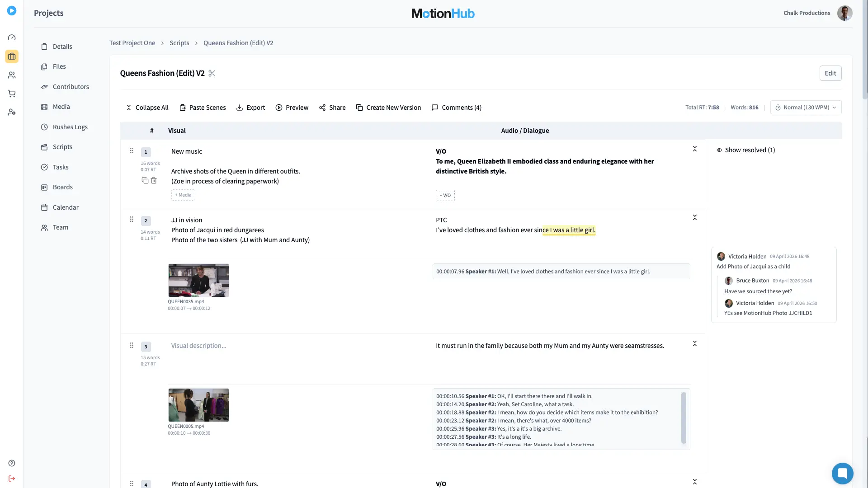The image size is (868, 488).
Task: Open Boards from the sidebar
Action: point(63,187)
